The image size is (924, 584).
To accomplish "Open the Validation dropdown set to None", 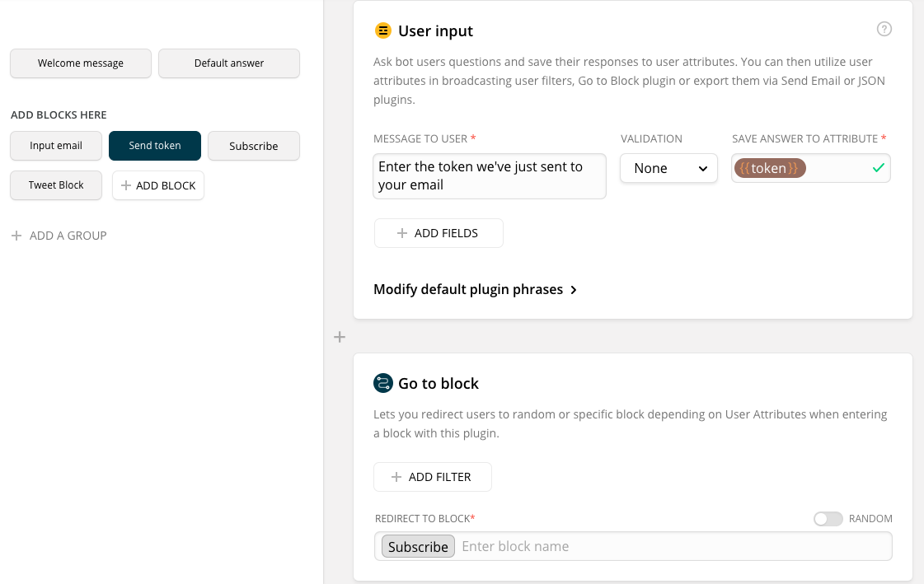I will click(668, 168).
